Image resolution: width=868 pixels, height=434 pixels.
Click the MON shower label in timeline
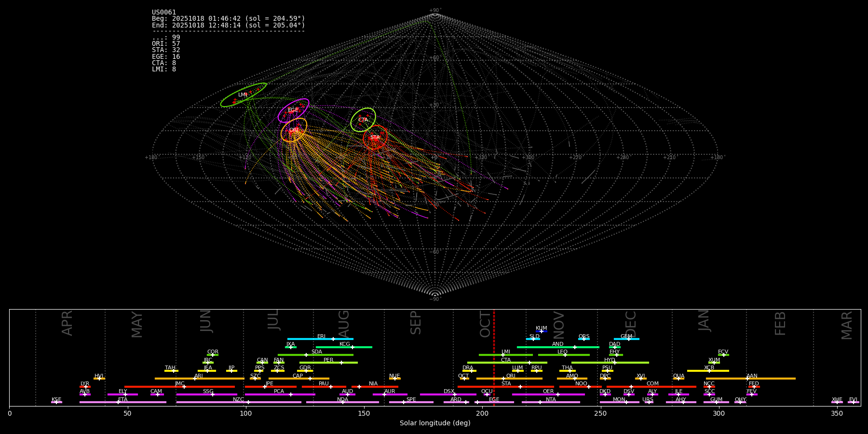tap(619, 400)
